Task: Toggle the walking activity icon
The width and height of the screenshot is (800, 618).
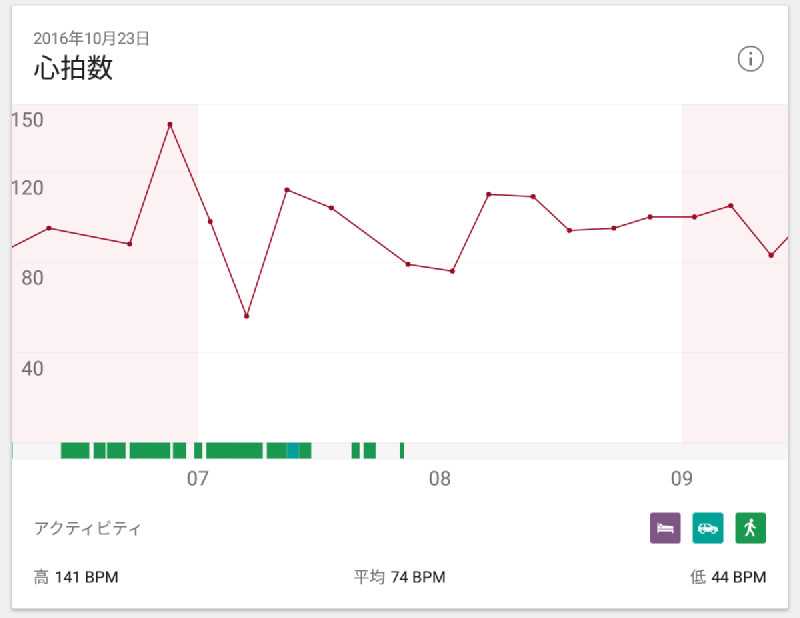Action: 750,528
